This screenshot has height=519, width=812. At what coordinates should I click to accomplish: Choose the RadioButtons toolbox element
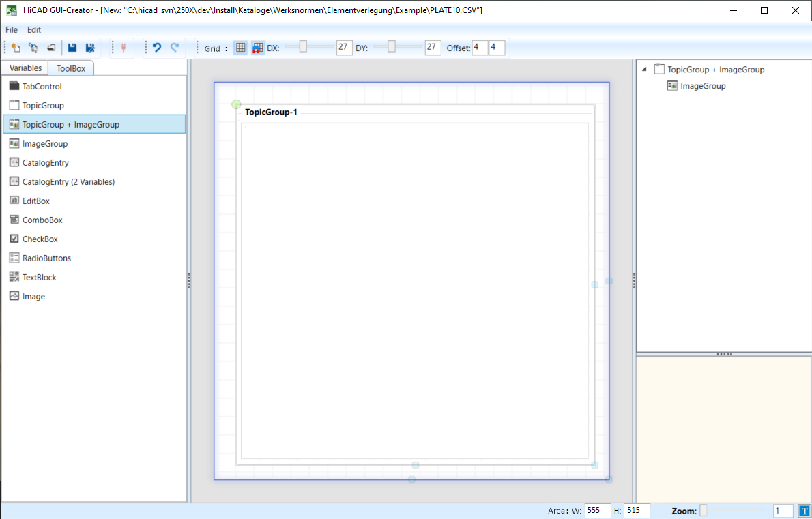[x=46, y=258]
